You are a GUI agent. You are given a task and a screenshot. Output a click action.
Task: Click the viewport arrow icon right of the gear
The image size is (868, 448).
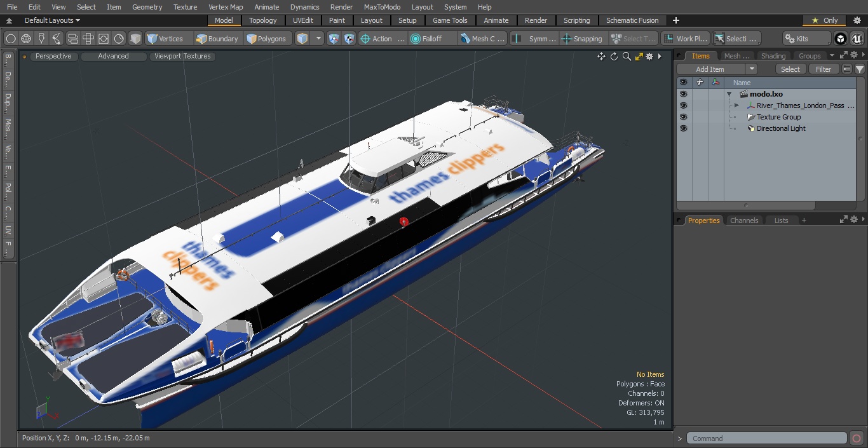coord(660,57)
